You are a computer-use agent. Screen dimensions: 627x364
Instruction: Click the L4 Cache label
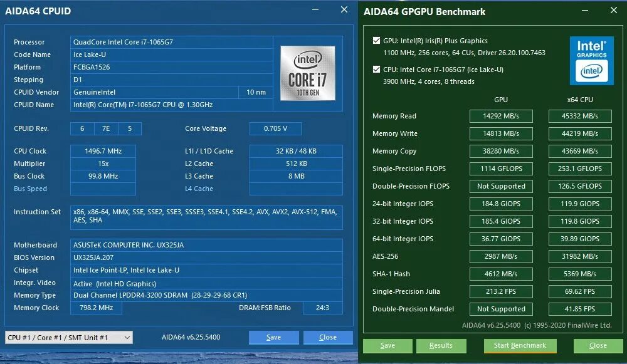tap(199, 189)
